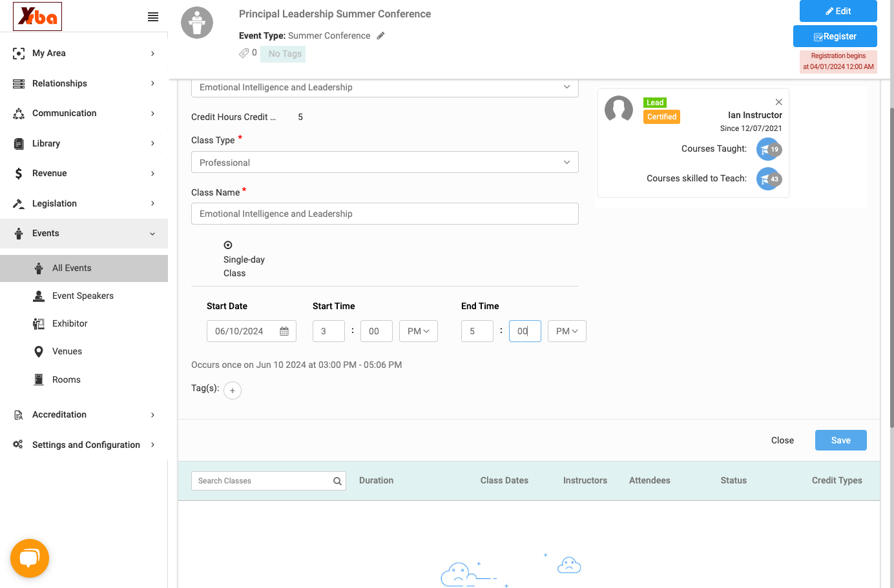
Task: Click the tag icon under Event Type
Action: pyautogui.click(x=244, y=53)
